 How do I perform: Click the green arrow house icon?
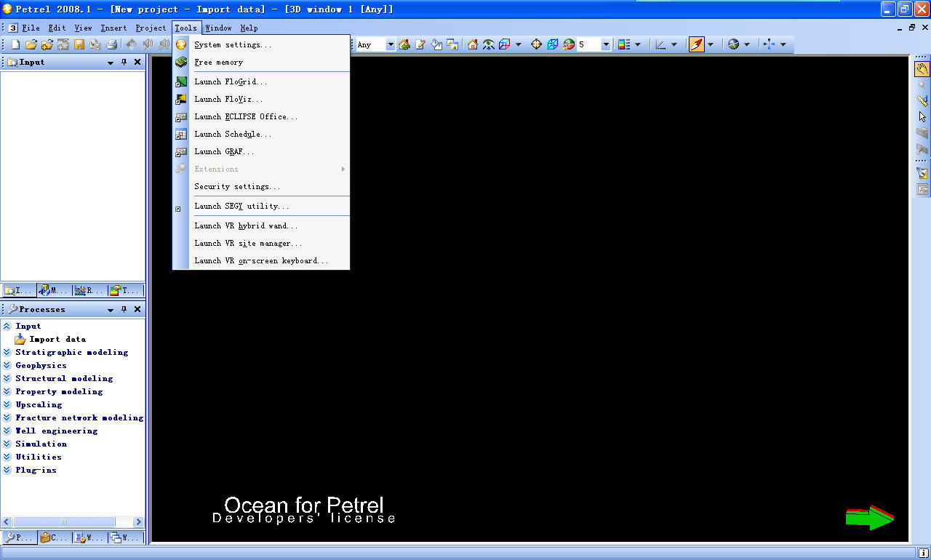pos(404,44)
